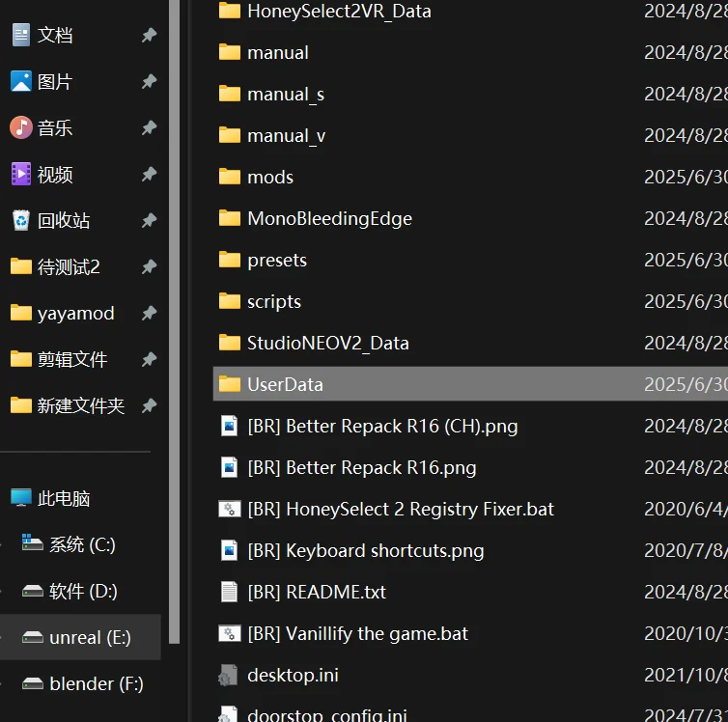Image resolution: width=728 pixels, height=722 pixels.
Task: Click the HoneySelect 2 Registry Fixer.bat icon
Action: 230,509
